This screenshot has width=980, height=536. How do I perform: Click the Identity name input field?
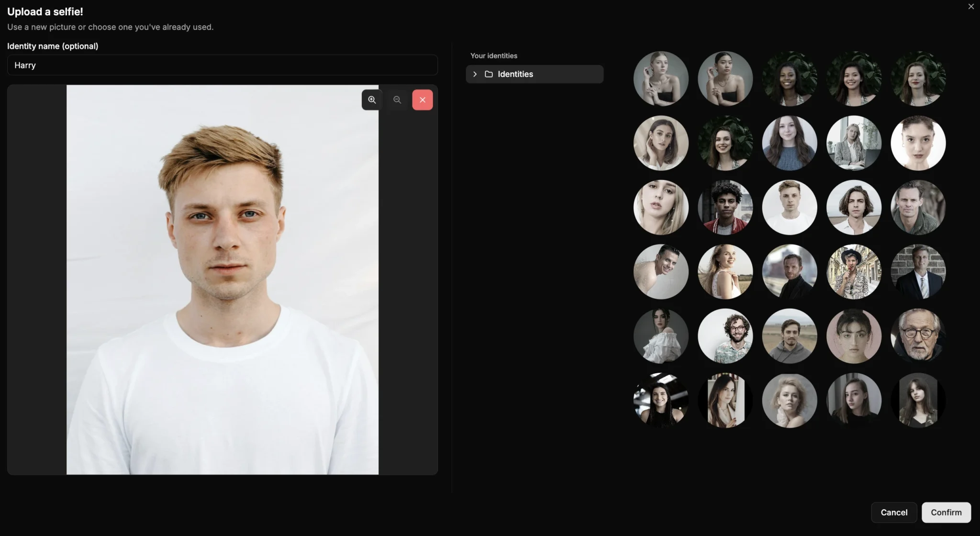pos(222,65)
